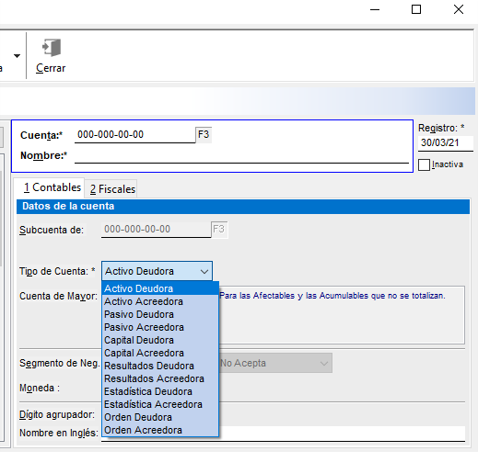The width and height of the screenshot is (478, 452).
Task: Focus the Nombre text field
Action: pos(242,156)
